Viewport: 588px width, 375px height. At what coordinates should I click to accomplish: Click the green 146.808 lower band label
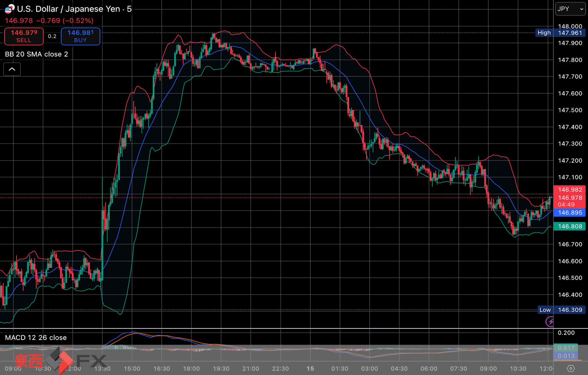pos(570,226)
